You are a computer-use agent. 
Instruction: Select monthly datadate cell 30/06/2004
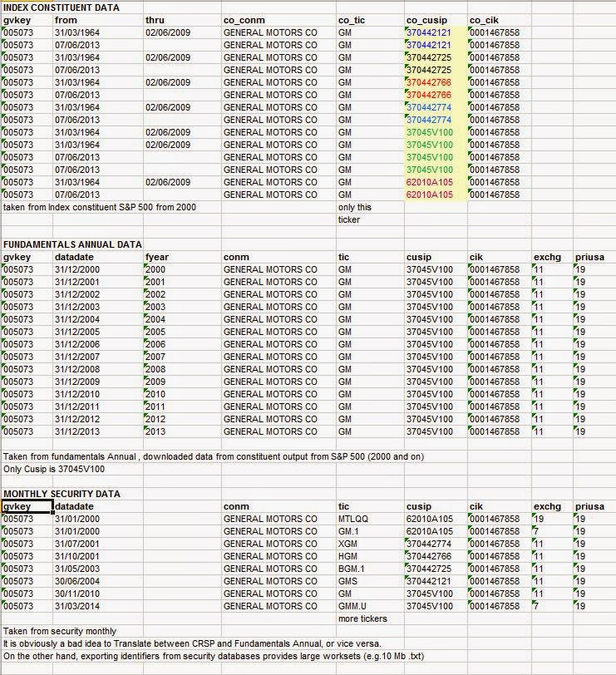(x=98, y=581)
